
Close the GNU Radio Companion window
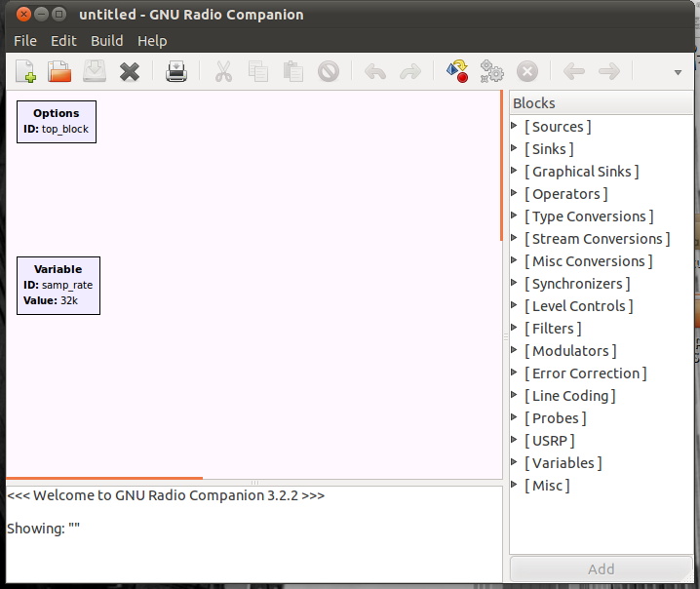23,15
